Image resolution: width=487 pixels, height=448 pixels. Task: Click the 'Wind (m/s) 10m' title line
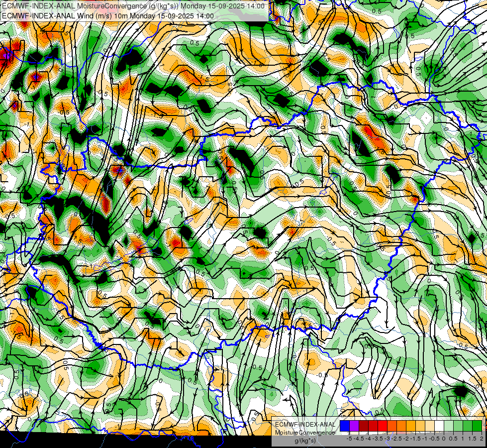tap(108, 16)
